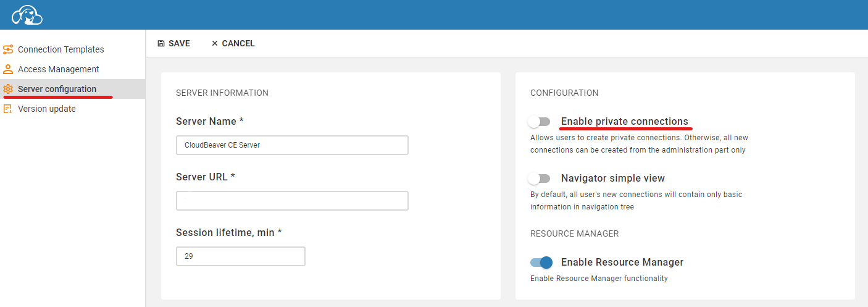Viewport: 868px width, 307px height.
Task: Click the Connection Templates sidebar icon
Action: point(8,49)
